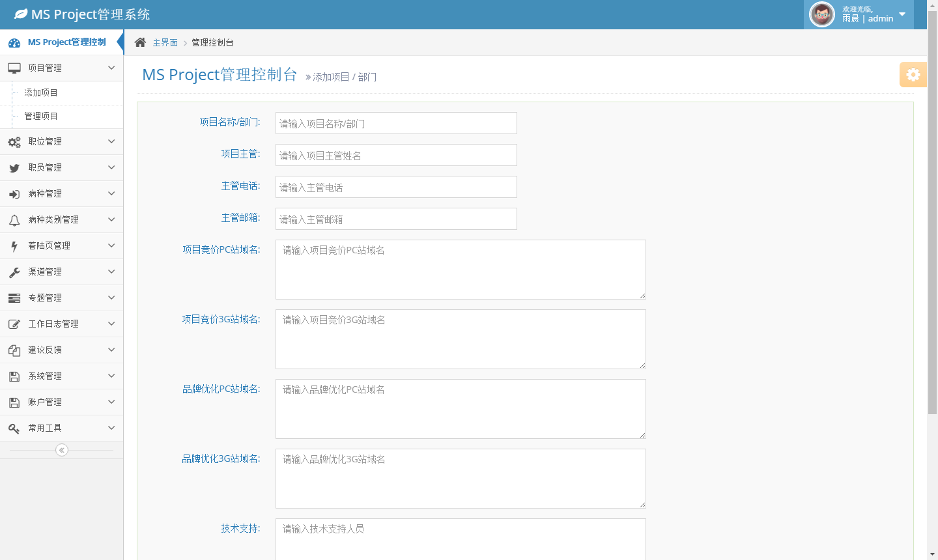Open the admin user dropdown arrow
938x560 pixels.
(x=902, y=14)
